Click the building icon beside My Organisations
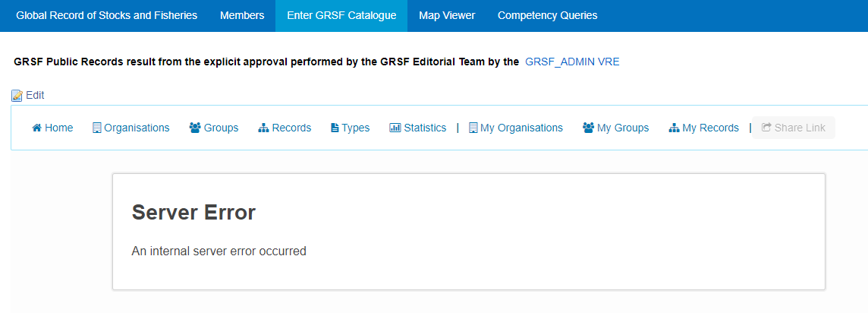This screenshot has width=868, height=313. (x=473, y=128)
